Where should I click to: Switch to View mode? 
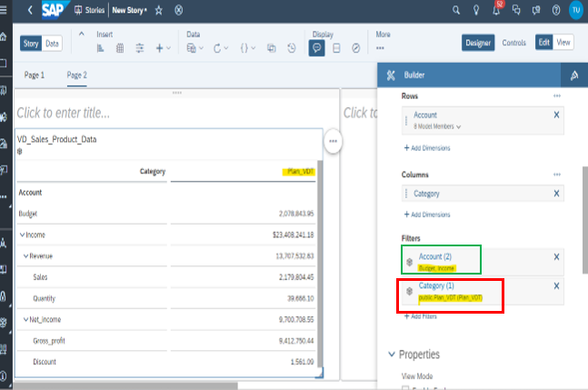pos(564,43)
